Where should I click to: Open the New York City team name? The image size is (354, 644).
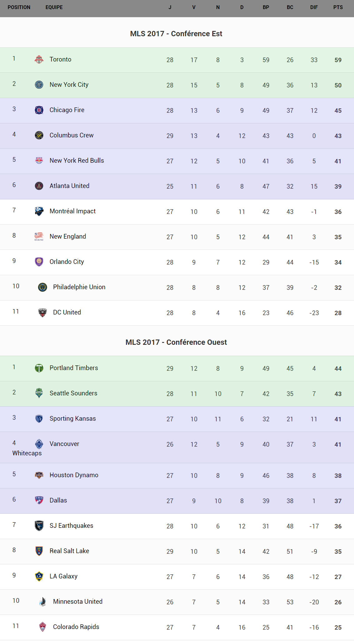point(69,85)
